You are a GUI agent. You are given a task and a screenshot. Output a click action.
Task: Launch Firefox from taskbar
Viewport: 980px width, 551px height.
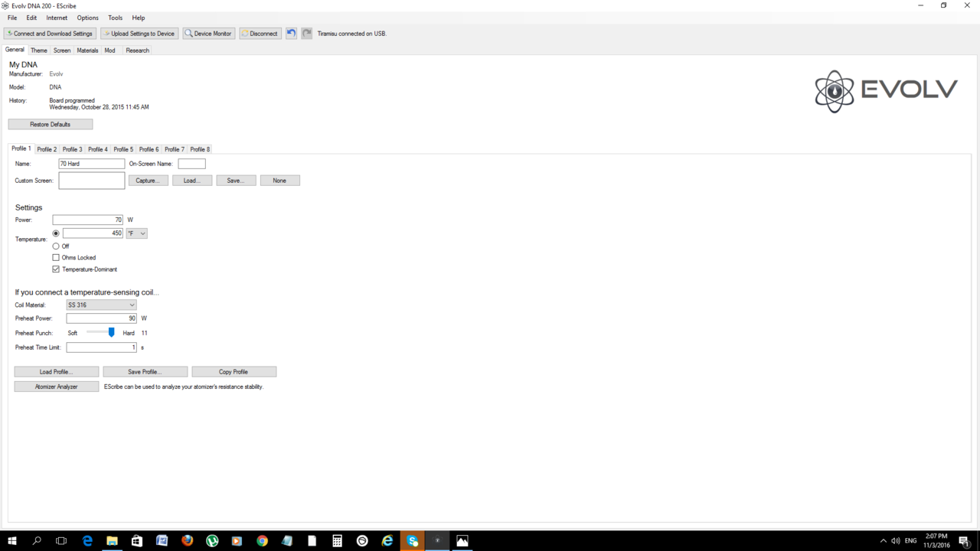pos(187,541)
